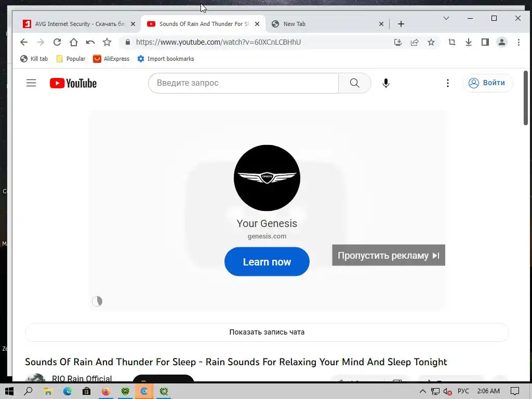Open the Windows Start menu
The width and height of the screenshot is (532, 399).
(9, 391)
